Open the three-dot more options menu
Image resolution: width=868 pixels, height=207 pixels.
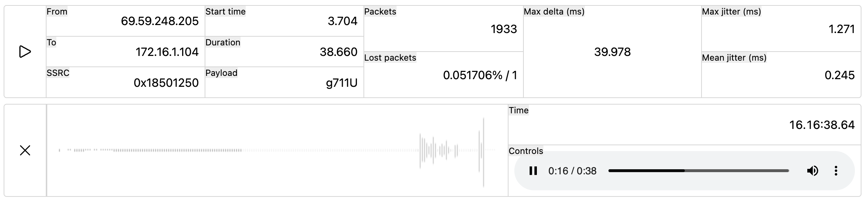coord(836,171)
